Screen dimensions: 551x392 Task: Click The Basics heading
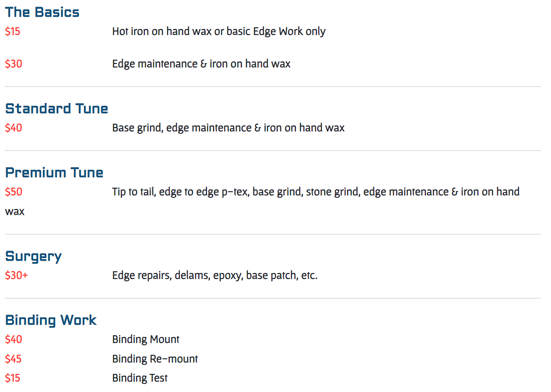click(x=42, y=12)
